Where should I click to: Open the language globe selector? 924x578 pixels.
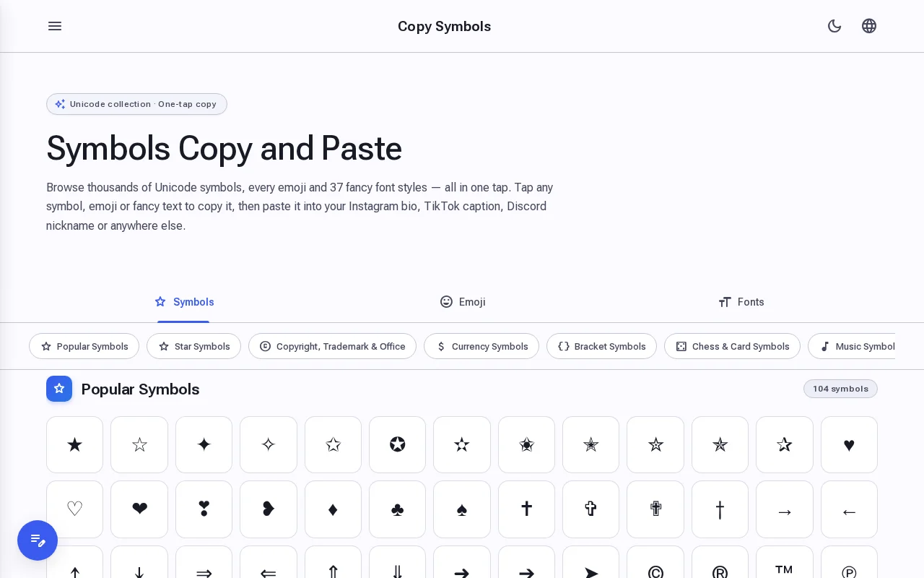click(869, 26)
